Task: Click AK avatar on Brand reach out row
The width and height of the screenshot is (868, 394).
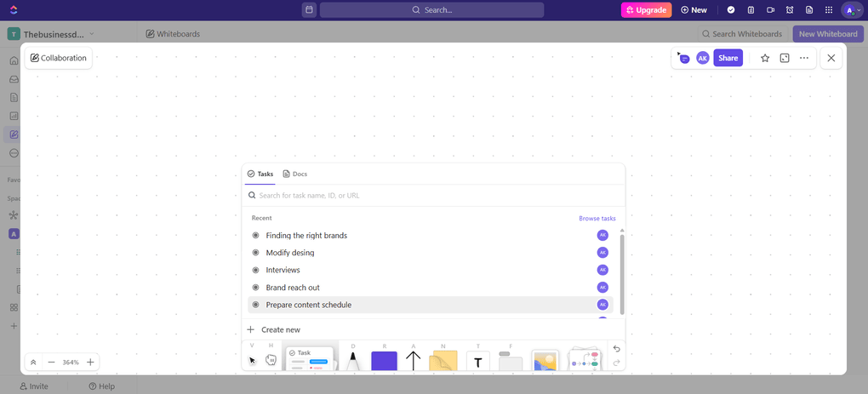Action: click(602, 287)
